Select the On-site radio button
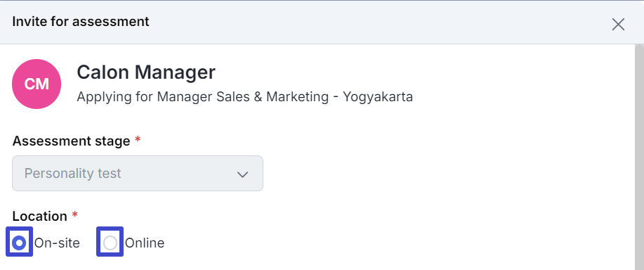This screenshot has height=270, width=644. click(x=19, y=242)
